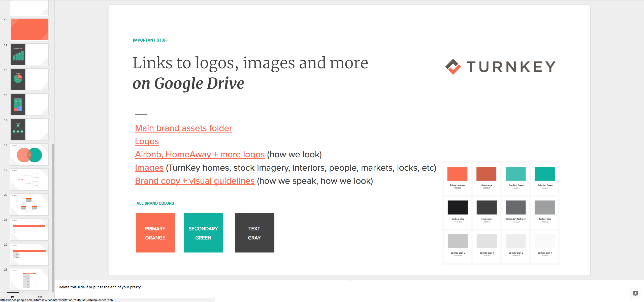This screenshot has width=644, height=302.
Task: Select slide 14 bar chart thumbnail
Action: (x=29, y=55)
